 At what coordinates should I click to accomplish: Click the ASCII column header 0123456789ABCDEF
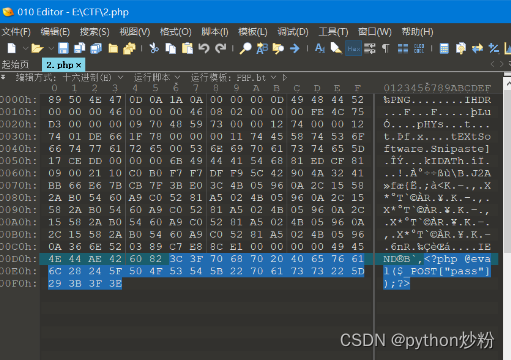437,88
